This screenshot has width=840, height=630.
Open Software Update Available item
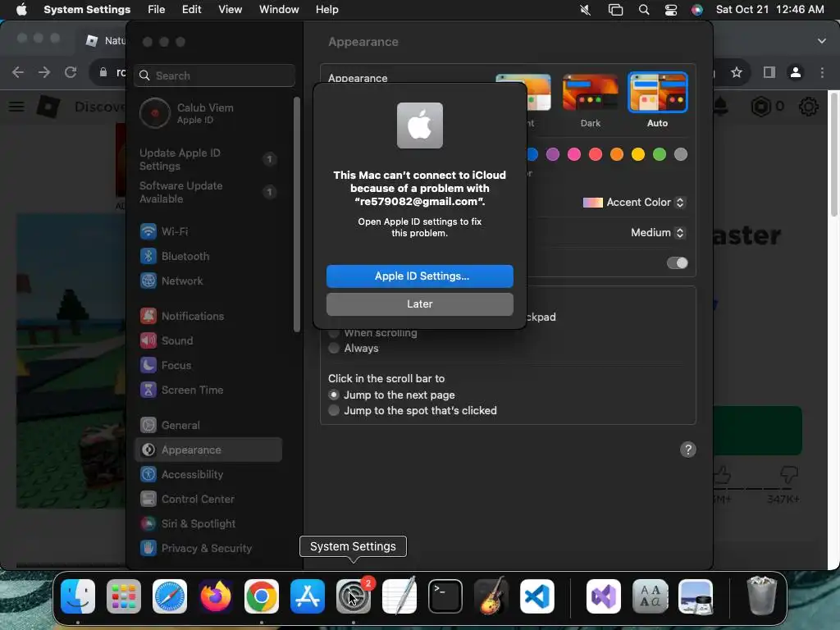pos(208,192)
